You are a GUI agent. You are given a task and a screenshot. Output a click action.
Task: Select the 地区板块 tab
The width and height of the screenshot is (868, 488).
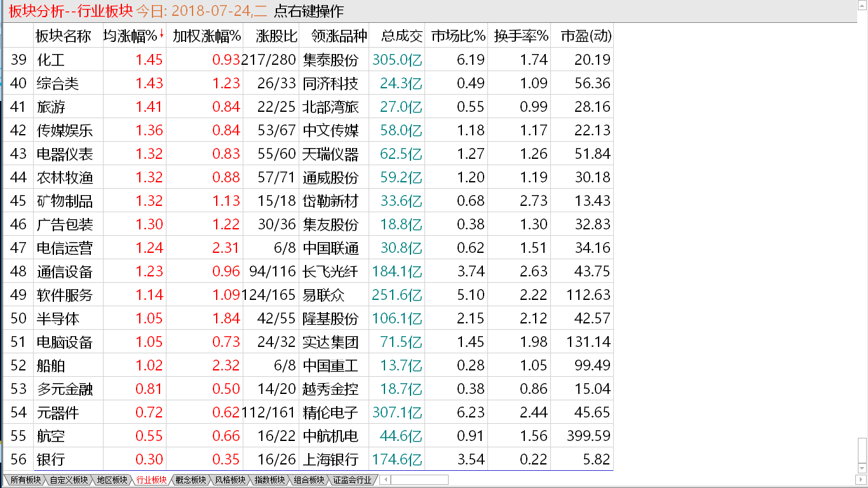click(x=112, y=480)
